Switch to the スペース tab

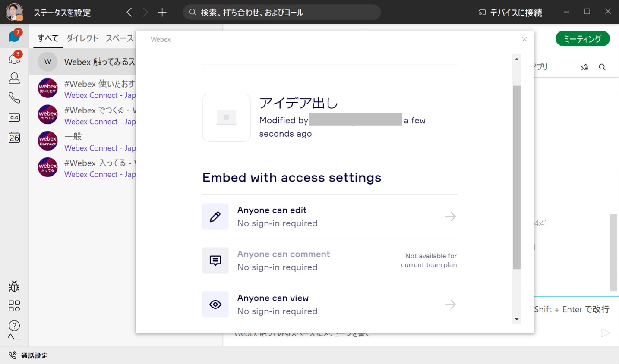point(120,38)
